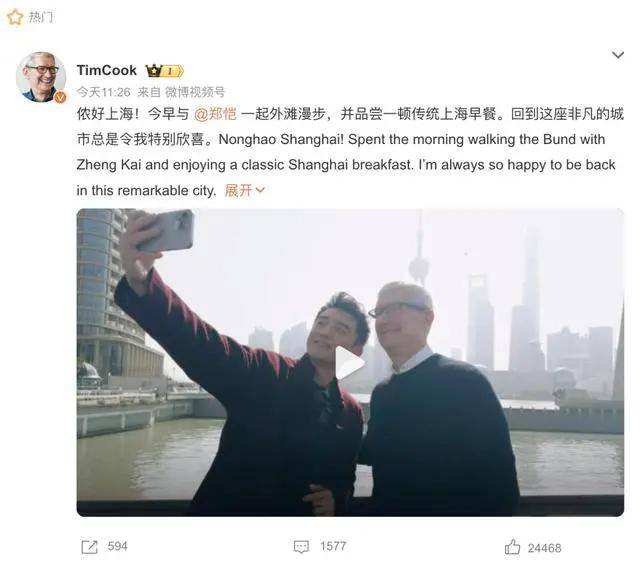Click the 24468 likes count
Screen dimensions: 640x565
tap(544, 548)
